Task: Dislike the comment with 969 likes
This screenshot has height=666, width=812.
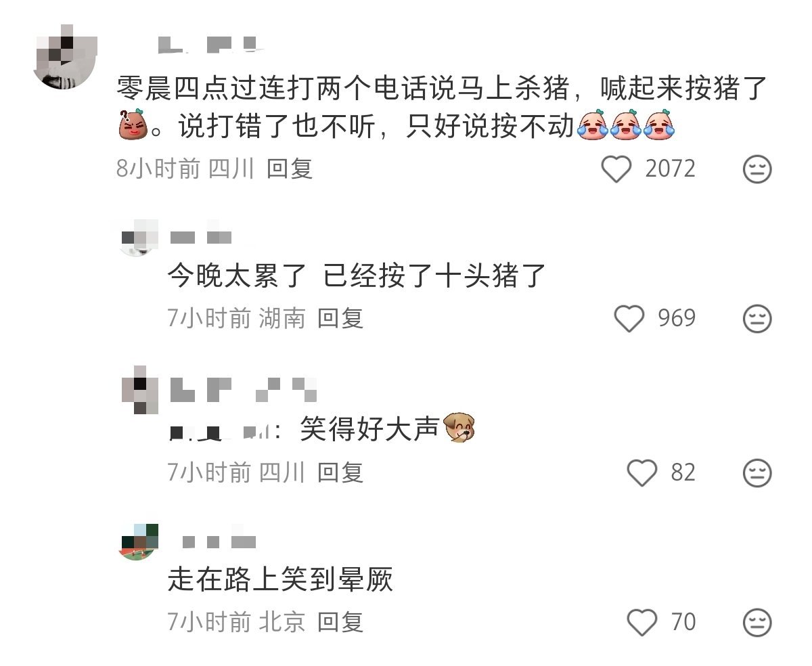Action: tap(757, 318)
